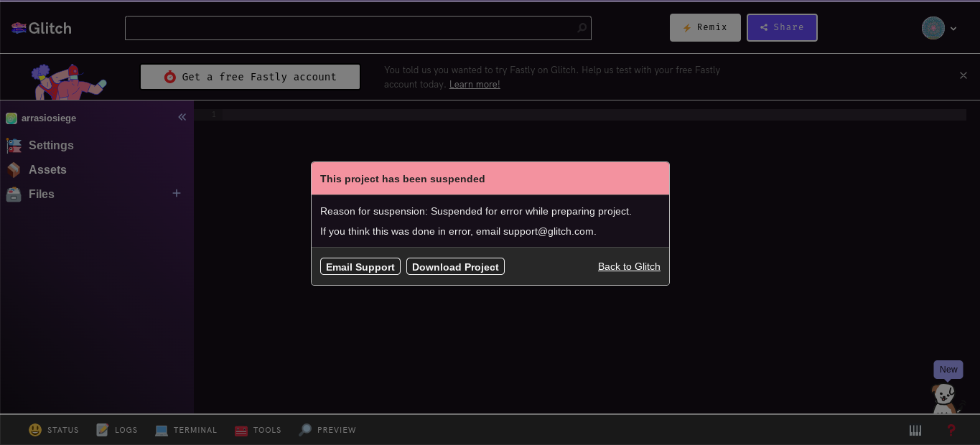
Task: Click the Glitch logo
Action: (x=42, y=28)
